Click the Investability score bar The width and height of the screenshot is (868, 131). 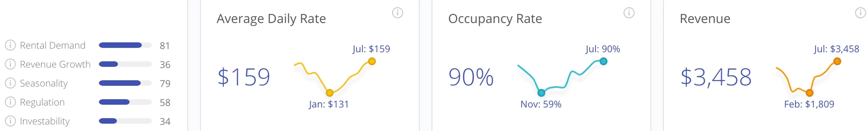pyautogui.click(x=125, y=121)
